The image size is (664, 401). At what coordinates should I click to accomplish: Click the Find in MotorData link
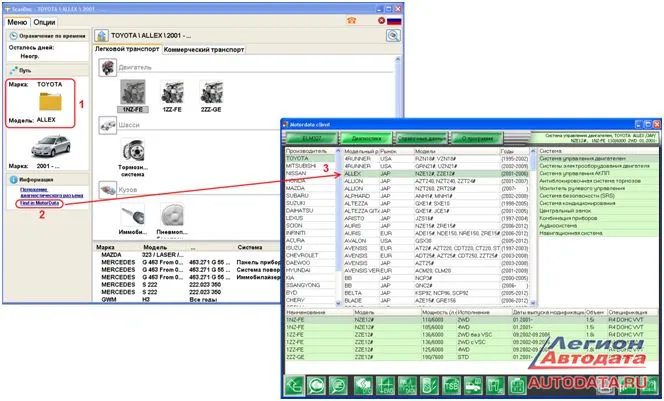tap(39, 204)
